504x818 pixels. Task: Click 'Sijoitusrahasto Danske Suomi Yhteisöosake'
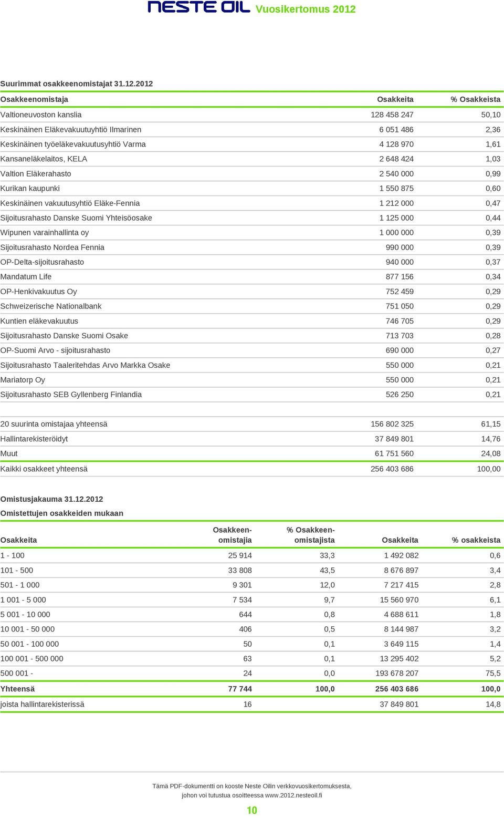click(x=76, y=218)
